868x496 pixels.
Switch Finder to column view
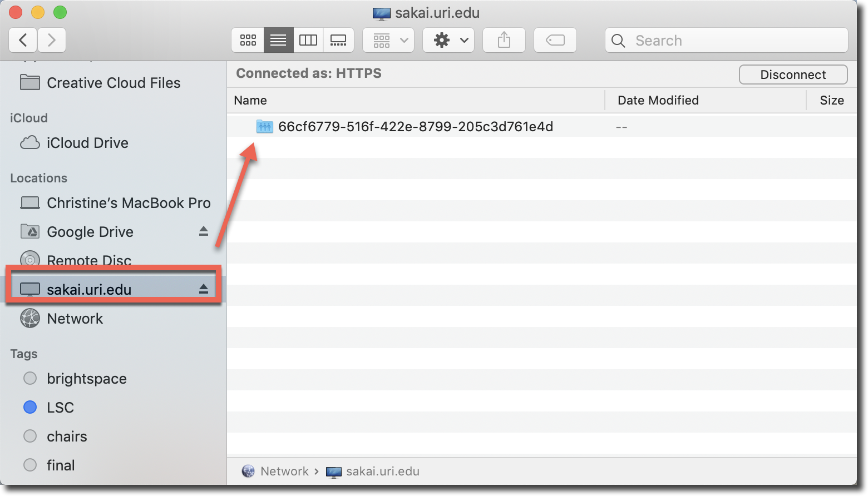point(308,40)
